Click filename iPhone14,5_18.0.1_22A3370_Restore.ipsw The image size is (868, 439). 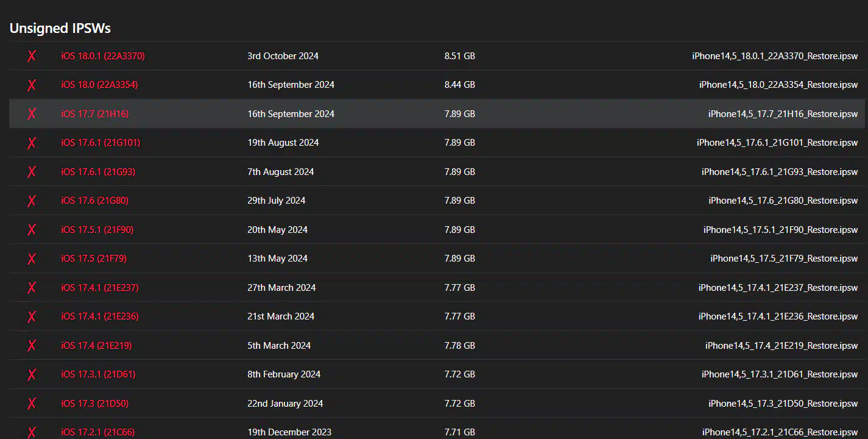[775, 56]
